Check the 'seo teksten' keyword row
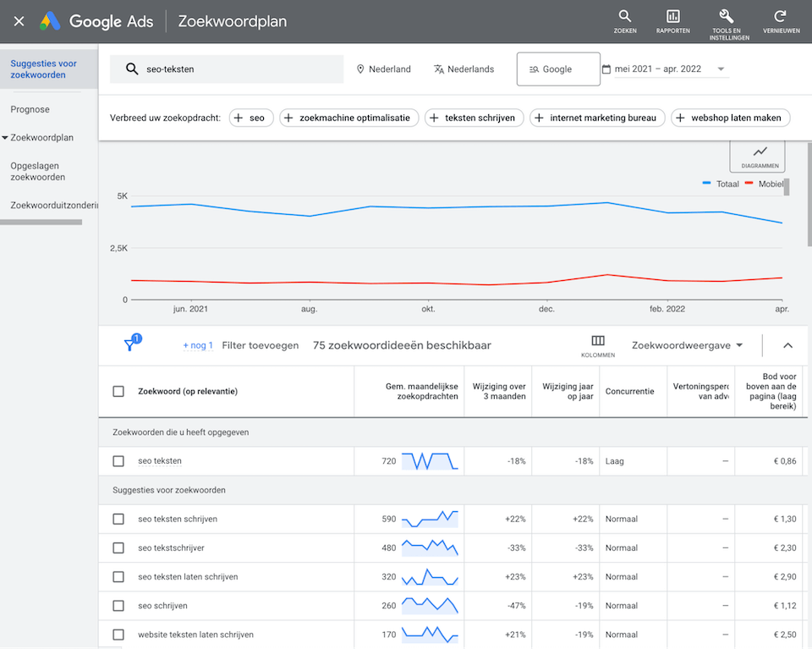 click(118, 461)
